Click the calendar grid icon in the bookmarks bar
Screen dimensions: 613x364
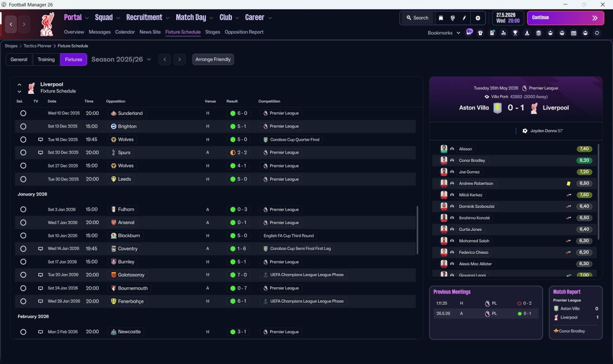point(573,33)
